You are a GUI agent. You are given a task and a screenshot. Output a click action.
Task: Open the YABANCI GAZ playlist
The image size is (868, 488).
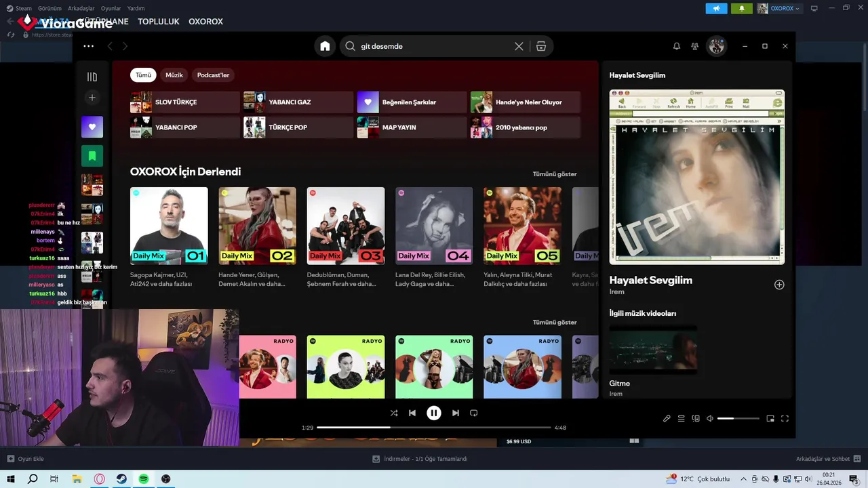coord(298,102)
